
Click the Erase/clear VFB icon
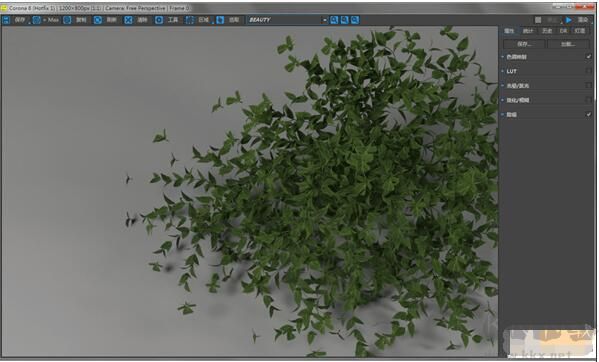click(128, 20)
